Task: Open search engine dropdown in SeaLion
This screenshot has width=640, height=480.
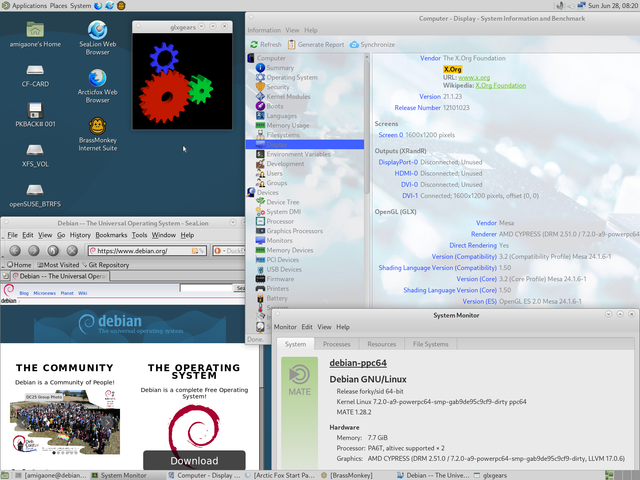Action: [218, 251]
